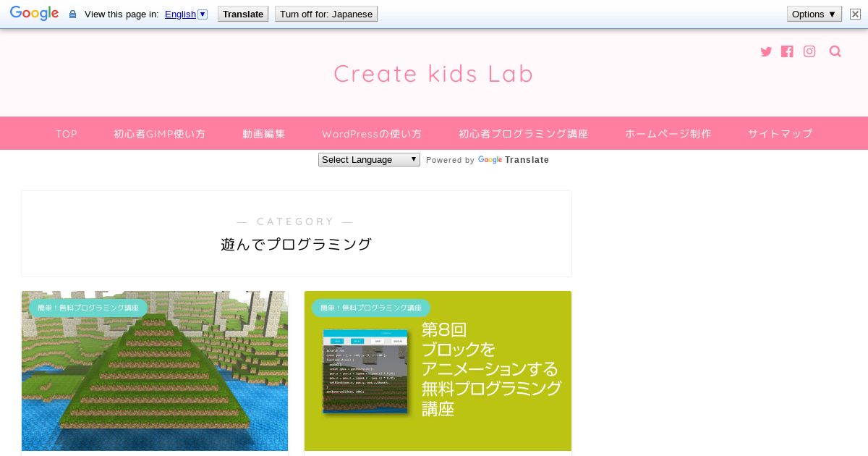Go to the TOP menu item
This screenshot has width=868, height=456.
67,134
